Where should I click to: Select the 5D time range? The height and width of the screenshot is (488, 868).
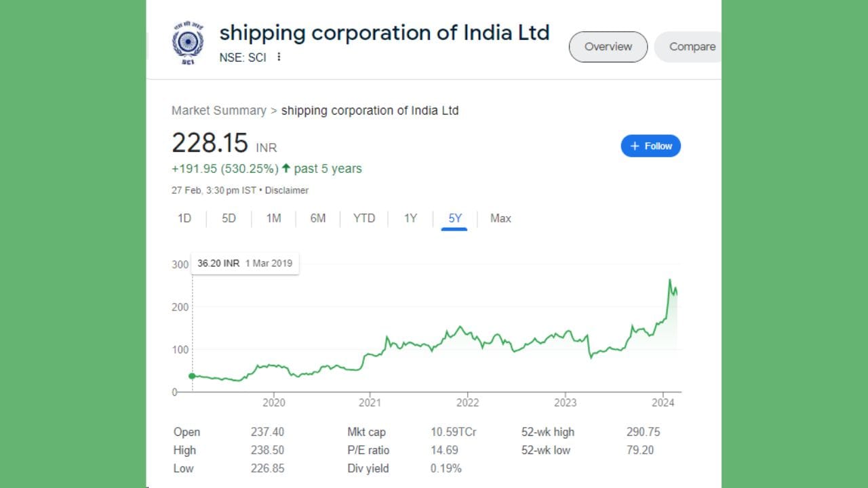tap(229, 218)
